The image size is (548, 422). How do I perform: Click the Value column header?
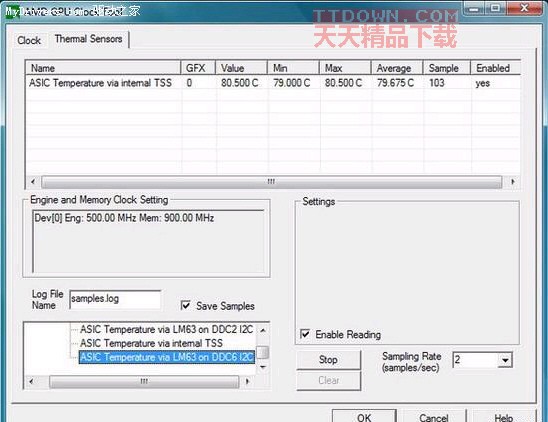pyautogui.click(x=241, y=68)
